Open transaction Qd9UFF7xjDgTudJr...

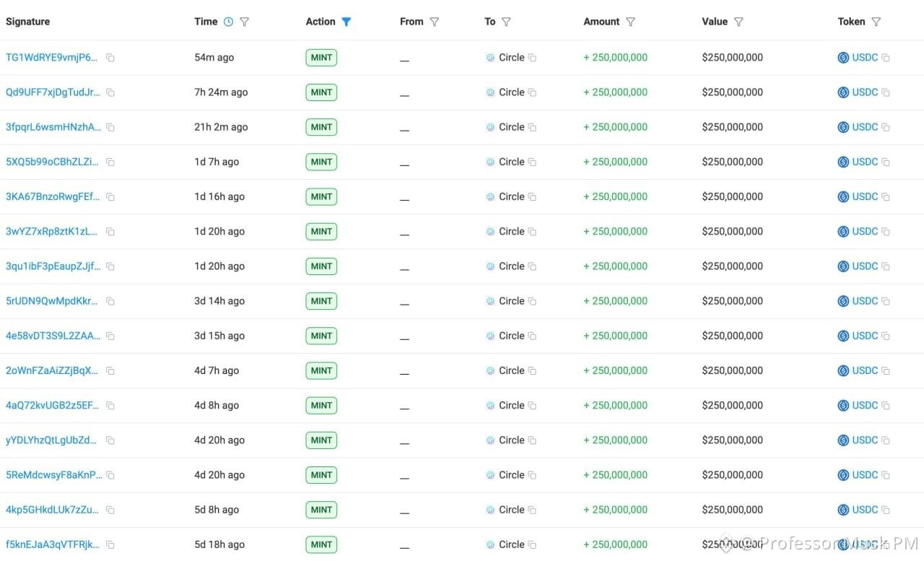pos(53,92)
